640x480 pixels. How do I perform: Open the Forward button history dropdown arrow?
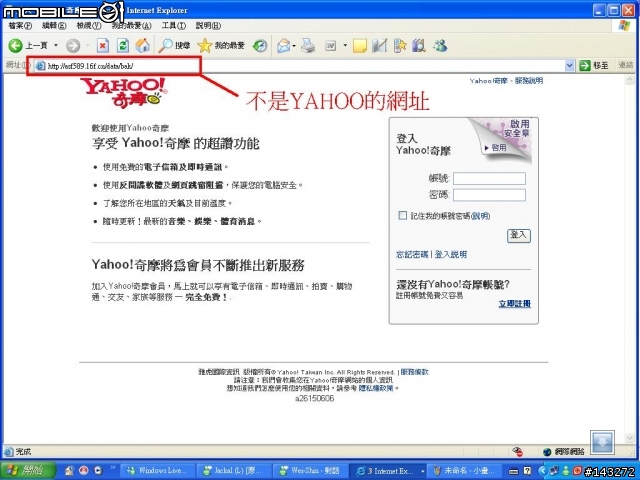(x=87, y=45)
